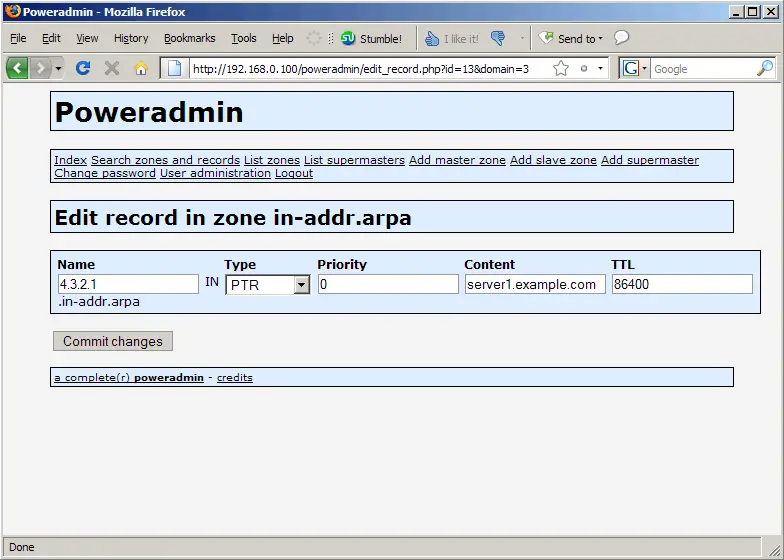Bookmark this page with the star icon
Image resolution: width=784 pixels, height=560 pixels.
561,68
